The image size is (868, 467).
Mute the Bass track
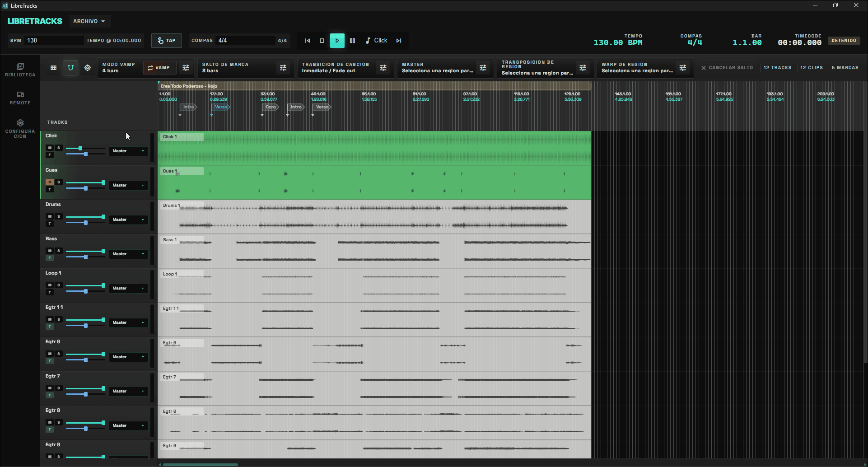pos(50,251)
